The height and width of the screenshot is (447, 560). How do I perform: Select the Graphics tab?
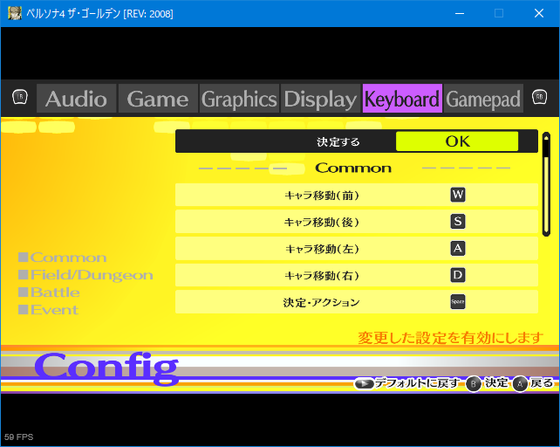pos(239,99)
